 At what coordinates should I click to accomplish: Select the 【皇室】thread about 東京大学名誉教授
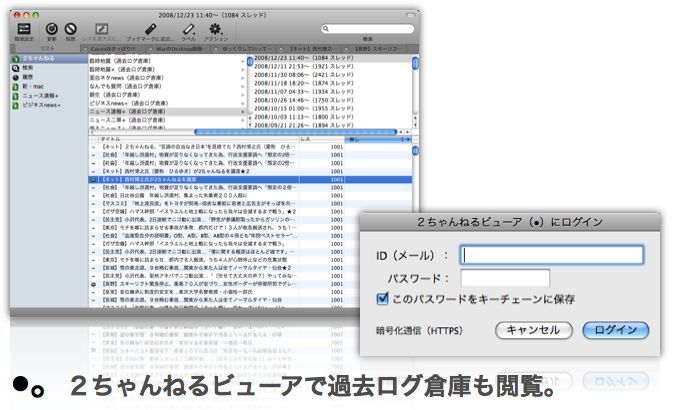point(251,292)
